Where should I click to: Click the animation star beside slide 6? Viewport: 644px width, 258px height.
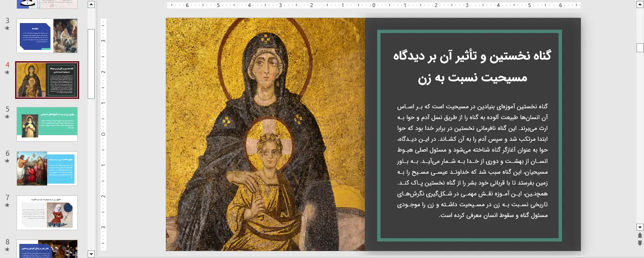coord(7,161)
